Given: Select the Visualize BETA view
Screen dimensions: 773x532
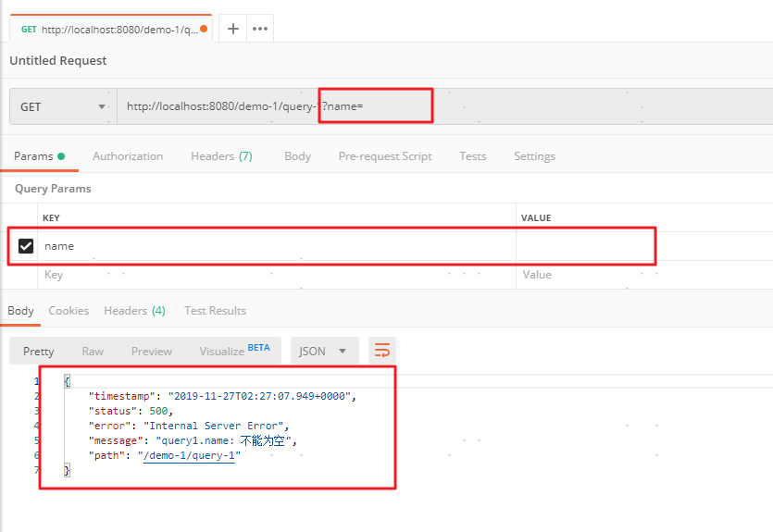Looking at the screenshot, I should [234, 351].
